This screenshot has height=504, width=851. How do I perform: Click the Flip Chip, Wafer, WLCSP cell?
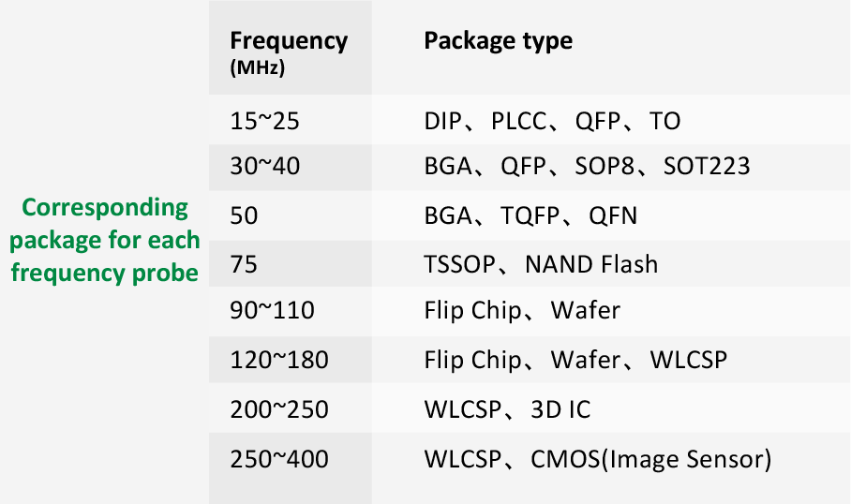coord(575,360)
